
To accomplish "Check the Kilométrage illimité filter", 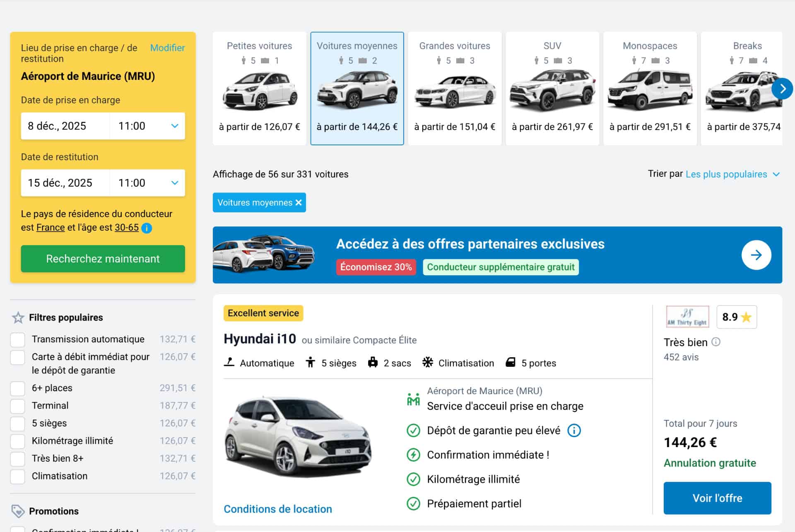I will (x=17, y=441).
